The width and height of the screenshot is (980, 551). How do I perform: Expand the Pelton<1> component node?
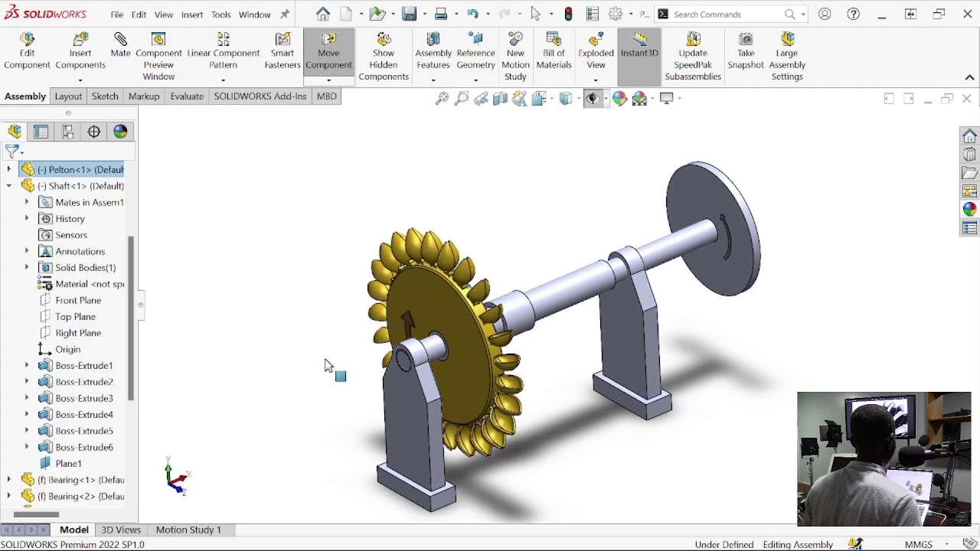click(x=8, y=169)
